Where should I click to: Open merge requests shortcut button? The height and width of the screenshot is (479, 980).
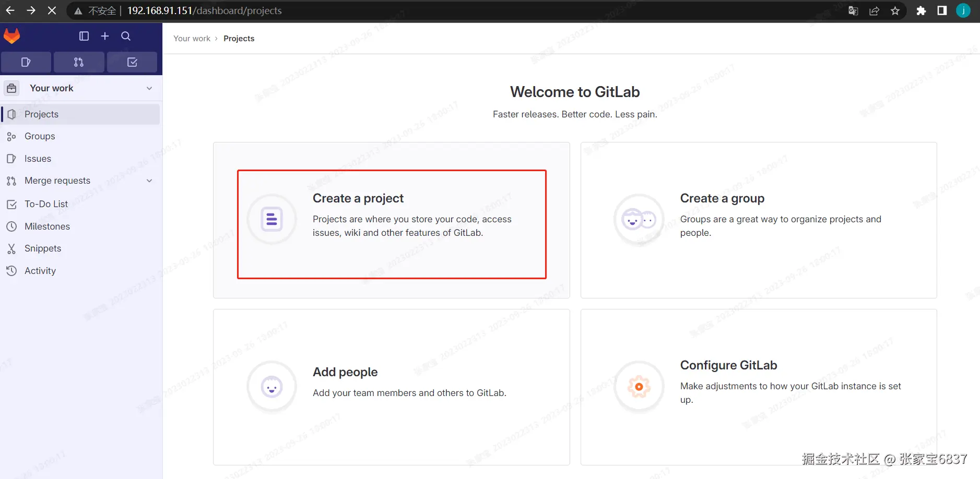[x=79, y=62]
